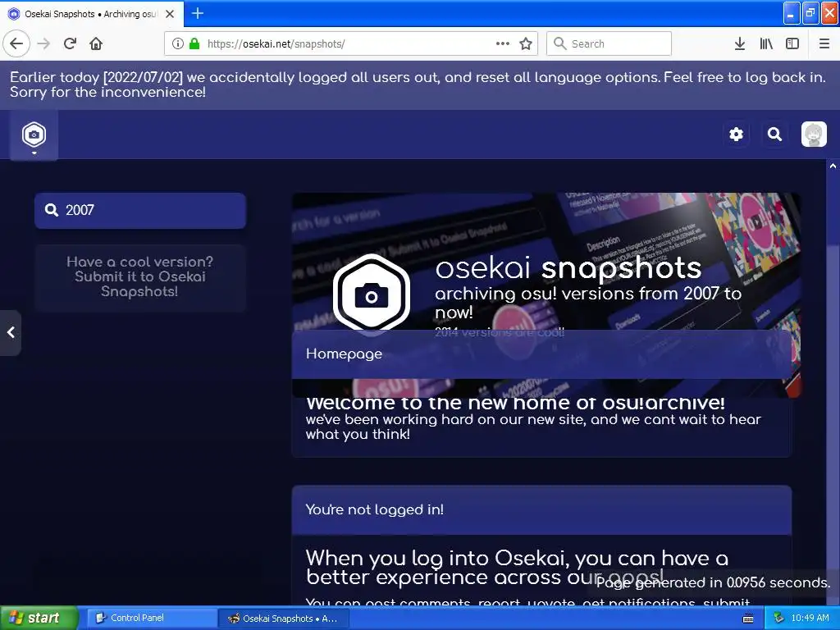Select the Osekai Snapshots browser tab
Screen dimensions: 840x630
click(92, 14)
